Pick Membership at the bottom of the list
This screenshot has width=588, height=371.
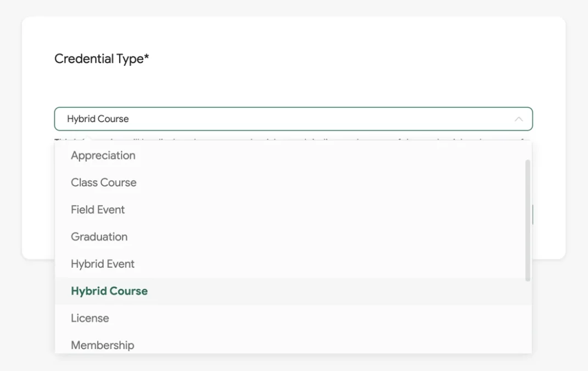click(x=102, y=345)
